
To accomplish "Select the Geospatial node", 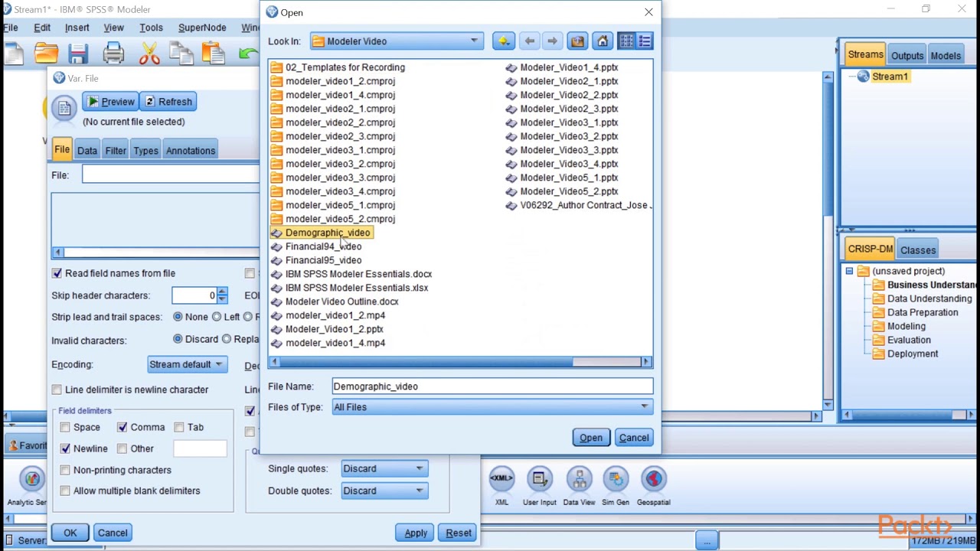I will [x=653, y=485].
